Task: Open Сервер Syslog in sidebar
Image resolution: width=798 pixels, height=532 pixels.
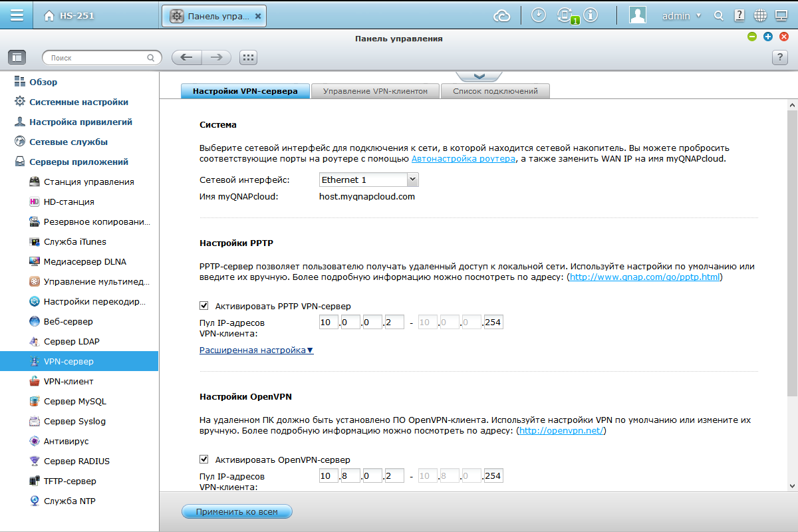Action: tap(74, 422)
